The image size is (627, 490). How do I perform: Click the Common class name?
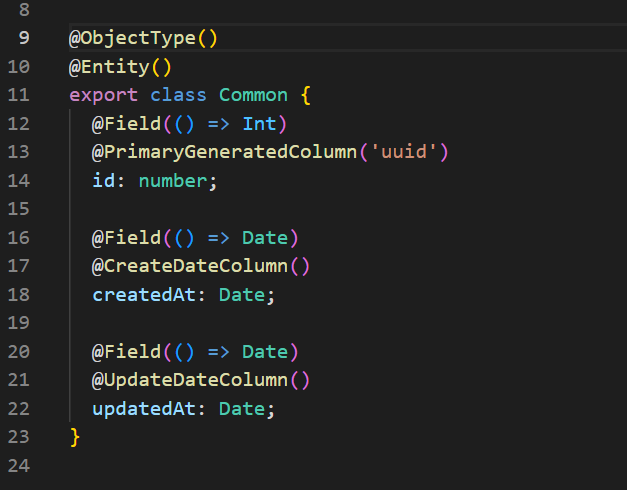(x=253, y=95)
